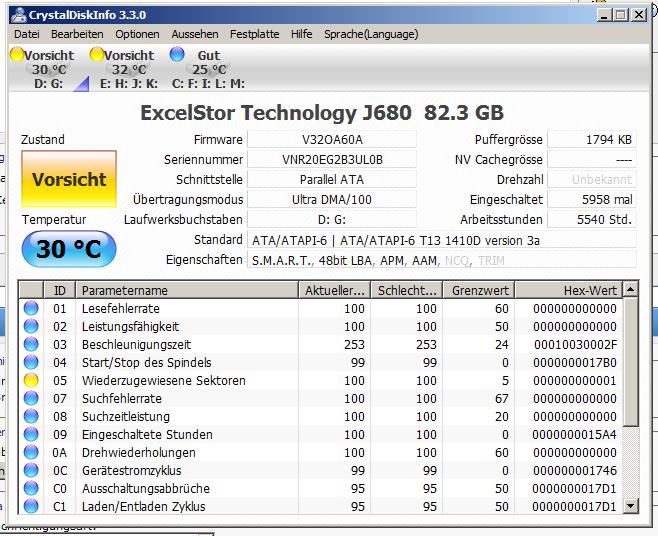Open the Datei menu
The height and width of the screenshot is (536, 658).
pyautogui.click(x=27, y=34)
